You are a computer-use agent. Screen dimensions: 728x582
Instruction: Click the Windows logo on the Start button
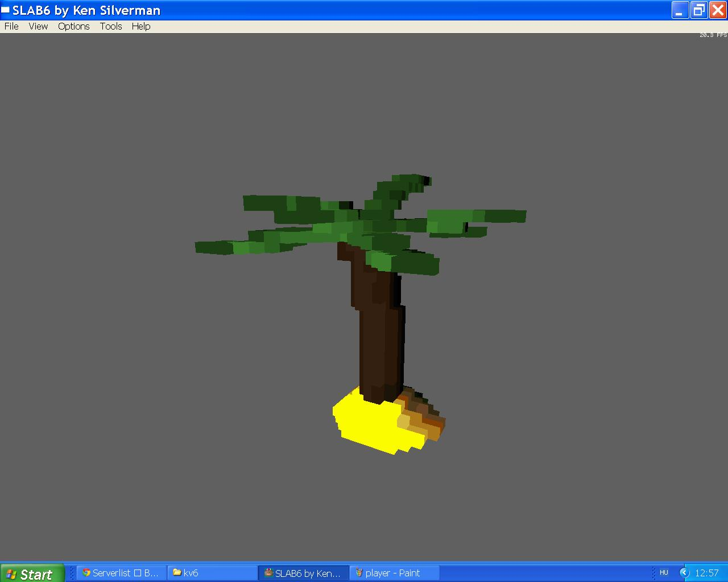click(12, 573)
